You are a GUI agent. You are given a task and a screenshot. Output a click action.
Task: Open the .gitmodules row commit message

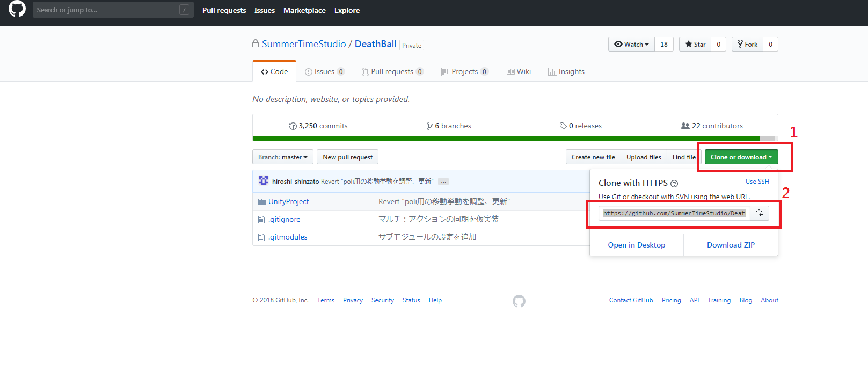click(x=427, y=237)
